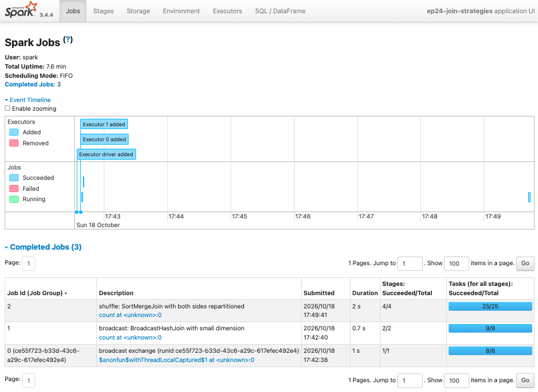The width and height of the screenshot is (538, 392).
Task: Enable zooming checkbox on the timeline
Action: 7,108
